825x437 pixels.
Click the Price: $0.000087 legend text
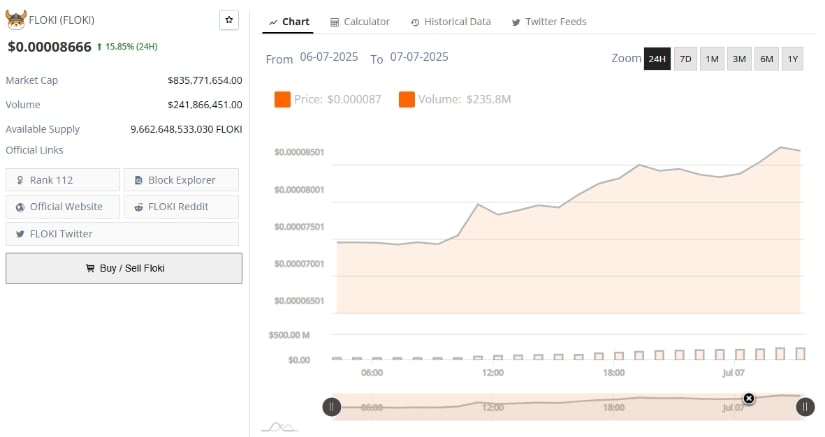[337, 99]
